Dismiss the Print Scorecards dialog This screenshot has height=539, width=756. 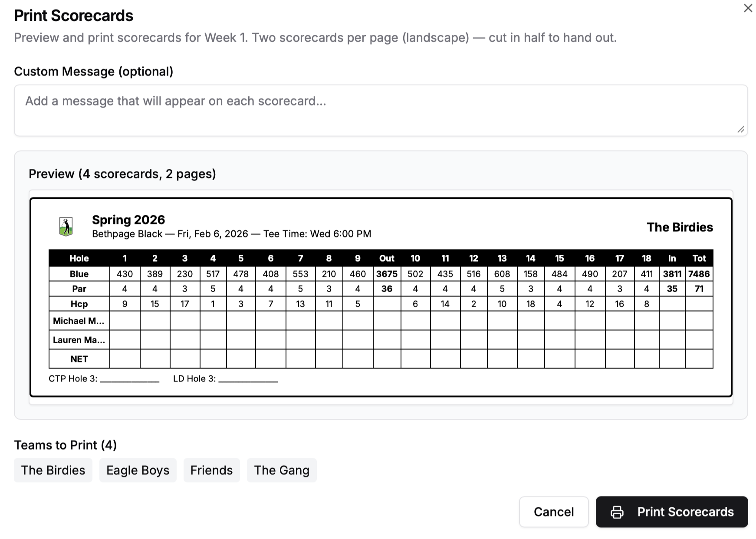pyautogui.click(x=748, y=8)
